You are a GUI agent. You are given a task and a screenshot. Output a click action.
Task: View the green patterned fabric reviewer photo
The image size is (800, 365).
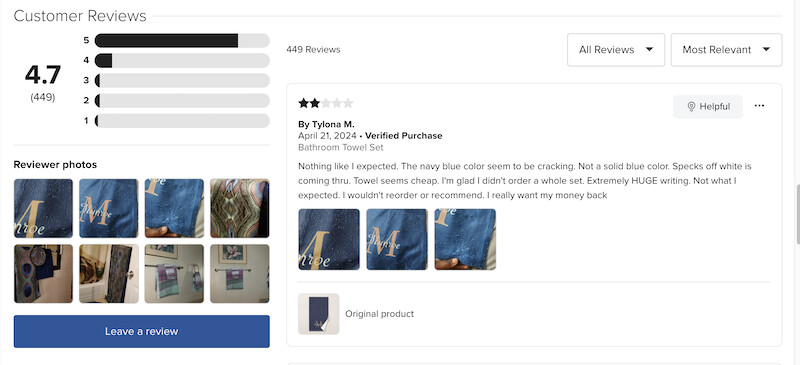coord(240,208)
